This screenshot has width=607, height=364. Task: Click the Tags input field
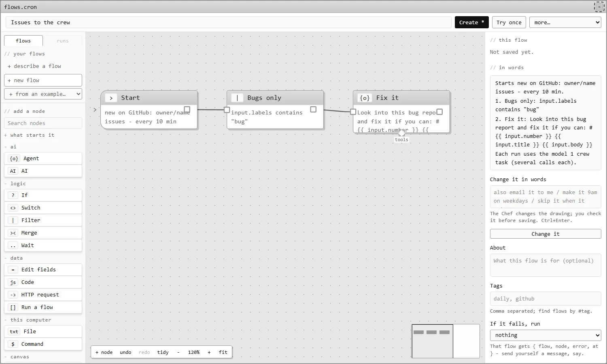545,299
